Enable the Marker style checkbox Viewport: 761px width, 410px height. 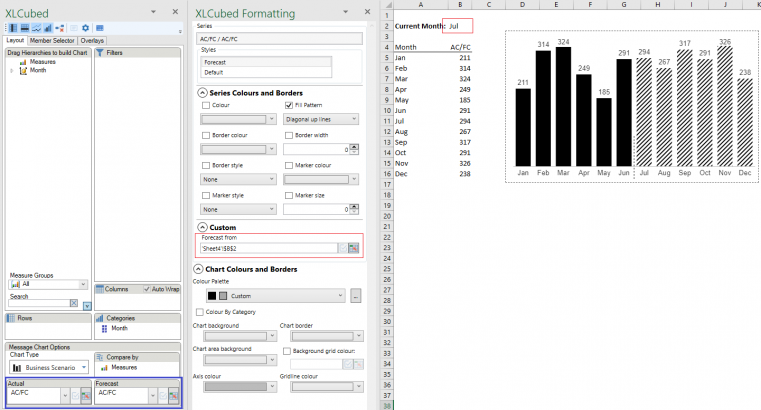tap(206, 196)
